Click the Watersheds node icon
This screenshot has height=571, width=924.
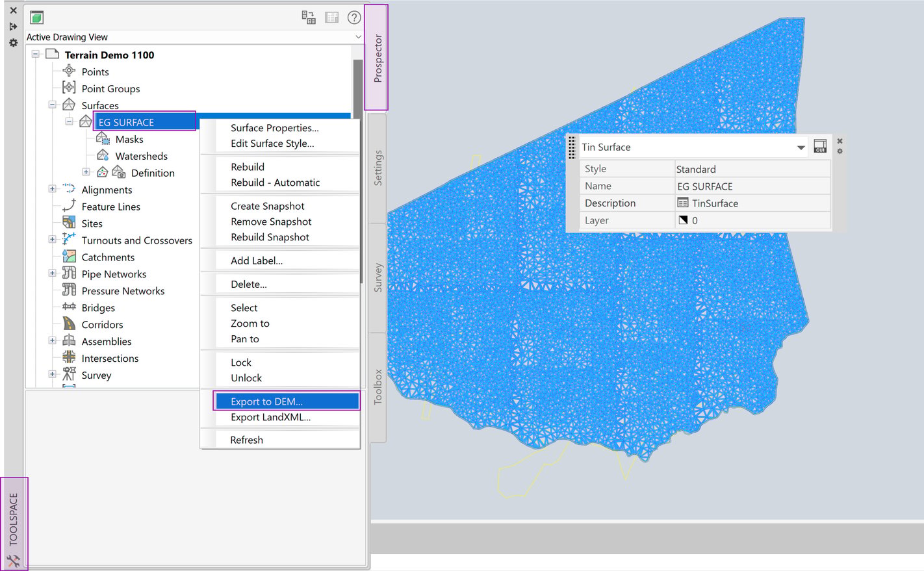pos(103,155)
